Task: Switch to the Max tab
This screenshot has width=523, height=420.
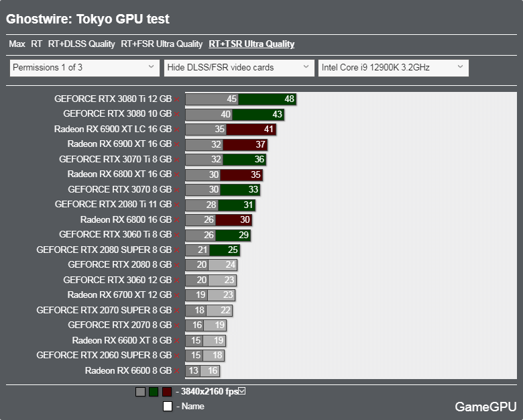Action: [x=17, y=44]
